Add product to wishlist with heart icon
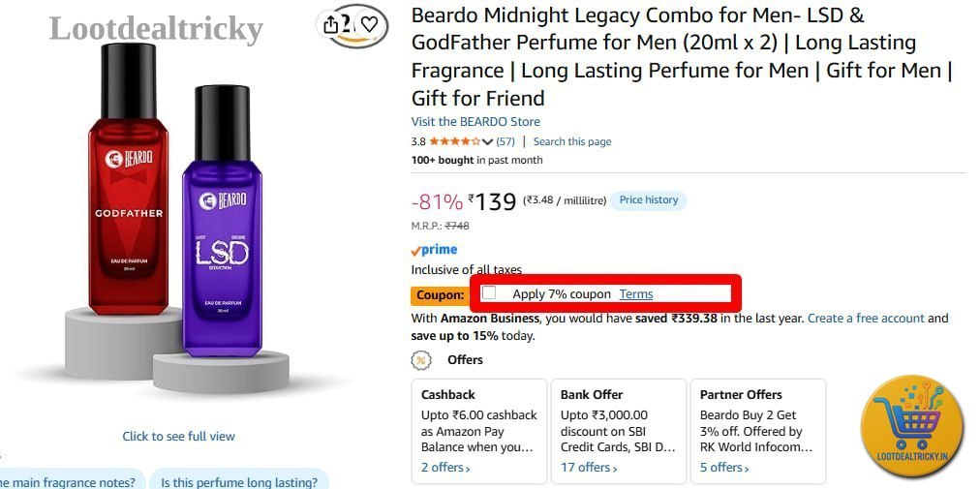Screen dimensions: 980x489 [x=369, y=24]
